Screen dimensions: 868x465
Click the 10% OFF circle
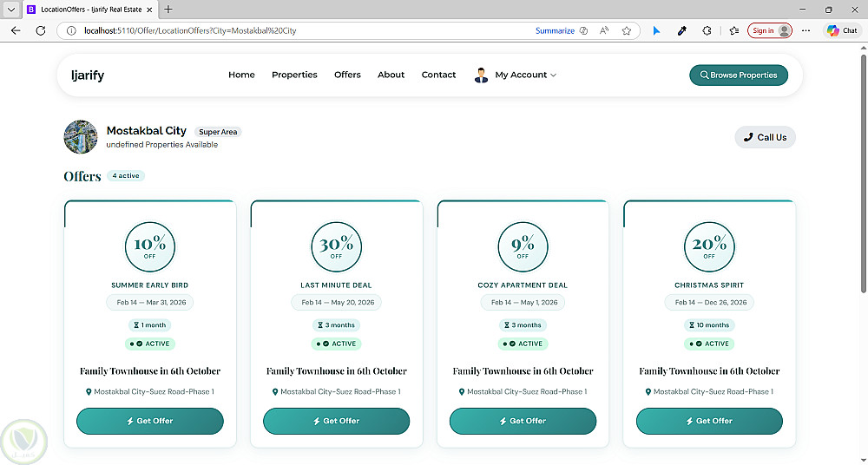pos(150,246)
